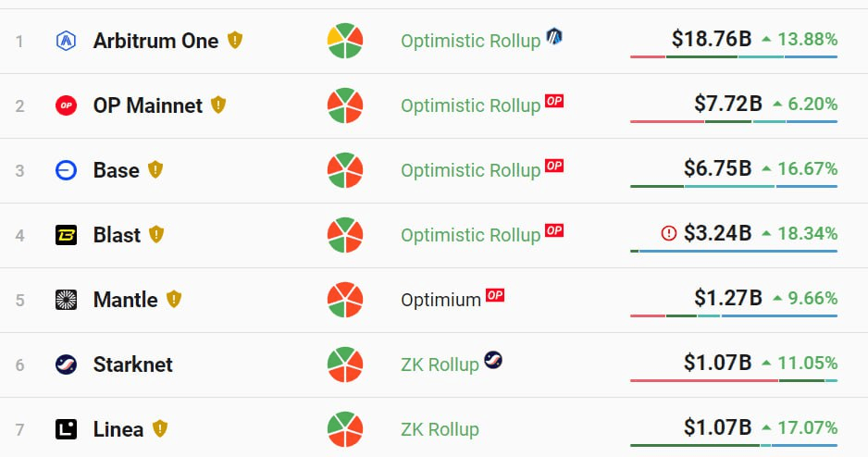
Task: Click the Starknet logo icon
Action: [66, 364]
